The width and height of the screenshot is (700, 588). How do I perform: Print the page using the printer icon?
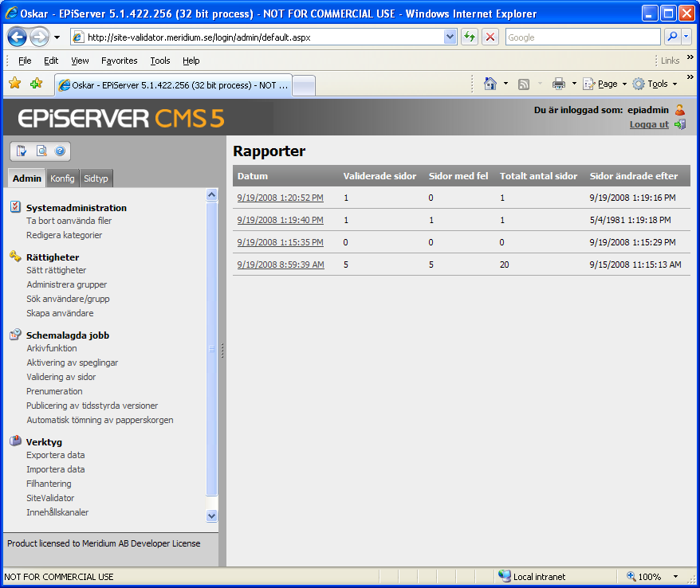558,84
